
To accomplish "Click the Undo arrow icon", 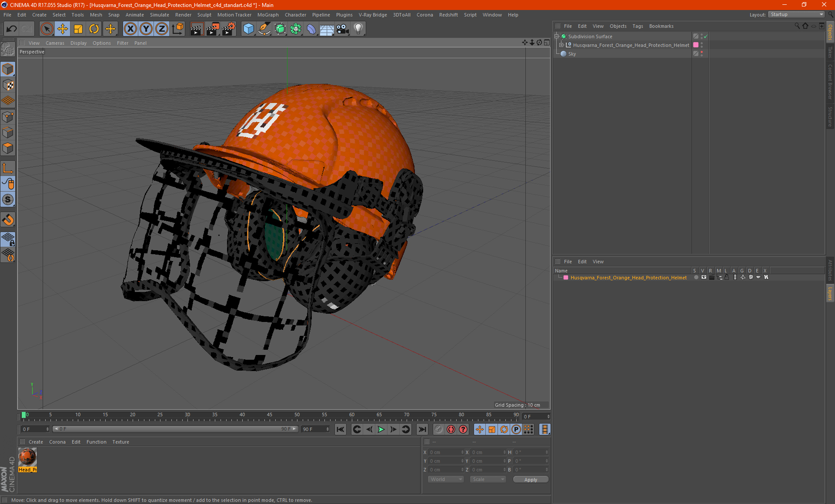I will coord(12,29).
